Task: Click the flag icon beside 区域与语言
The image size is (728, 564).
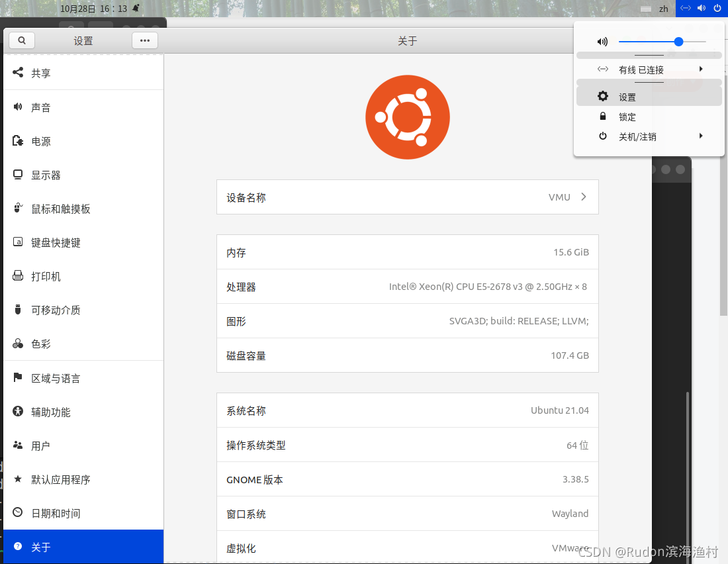Action: pos(18,377)
